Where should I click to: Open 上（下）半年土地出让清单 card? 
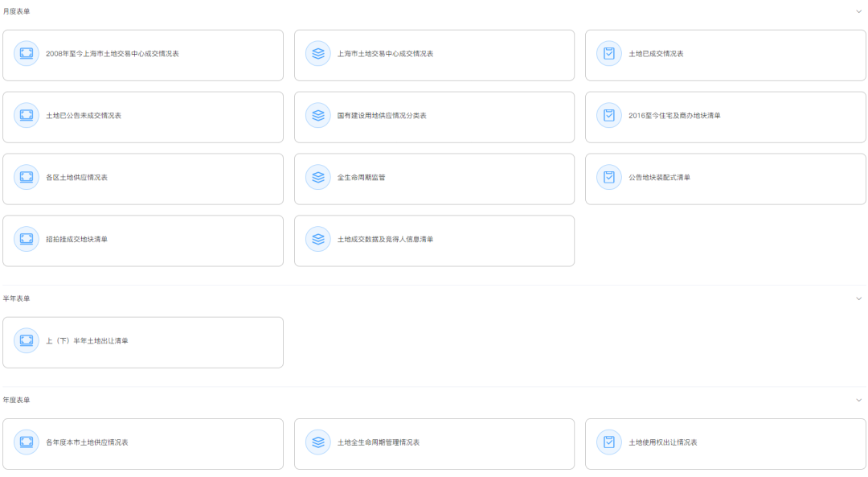(x=143, y=342)
